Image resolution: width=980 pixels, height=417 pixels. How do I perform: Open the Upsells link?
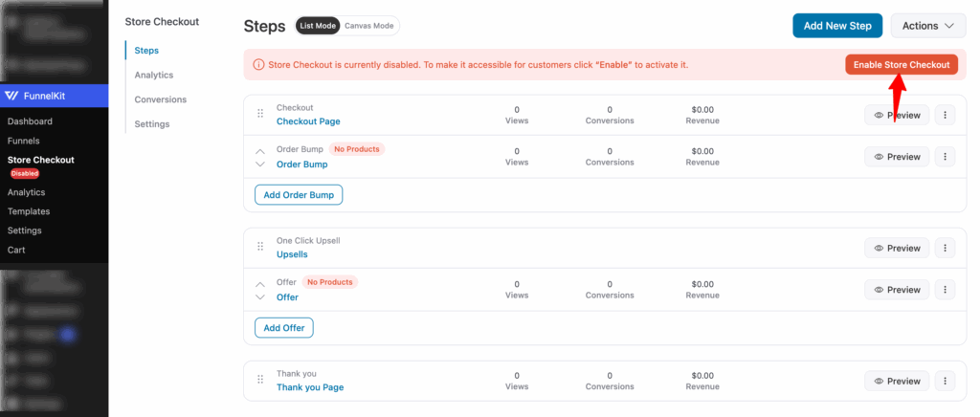293,254
